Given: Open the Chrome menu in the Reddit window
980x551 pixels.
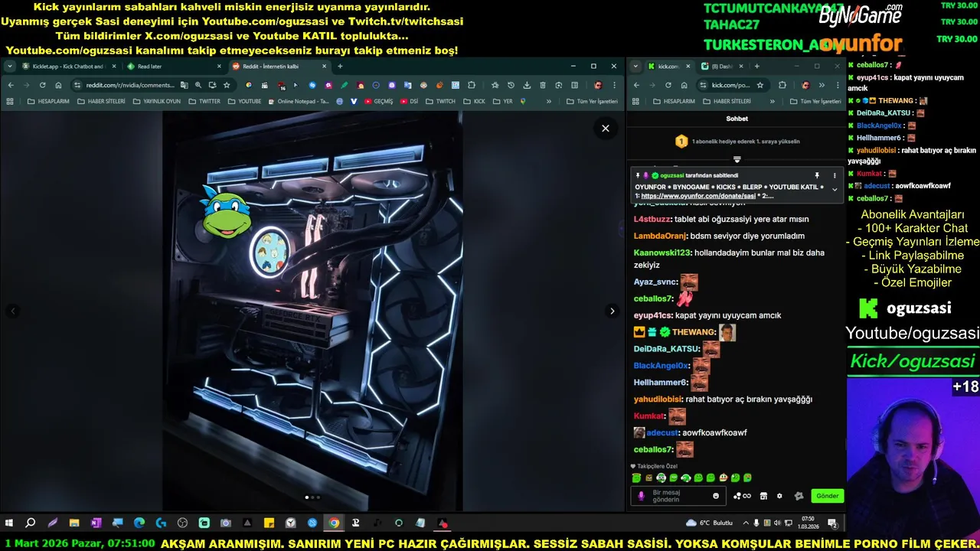Looking at the screenshot, I should click(x=614, y=85).
